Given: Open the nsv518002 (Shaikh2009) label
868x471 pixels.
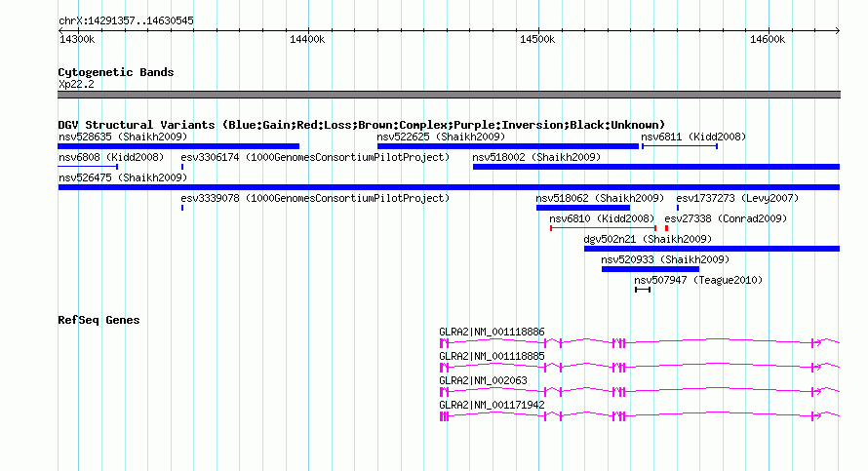Looking at the screenshot, I should coord(536,157).
